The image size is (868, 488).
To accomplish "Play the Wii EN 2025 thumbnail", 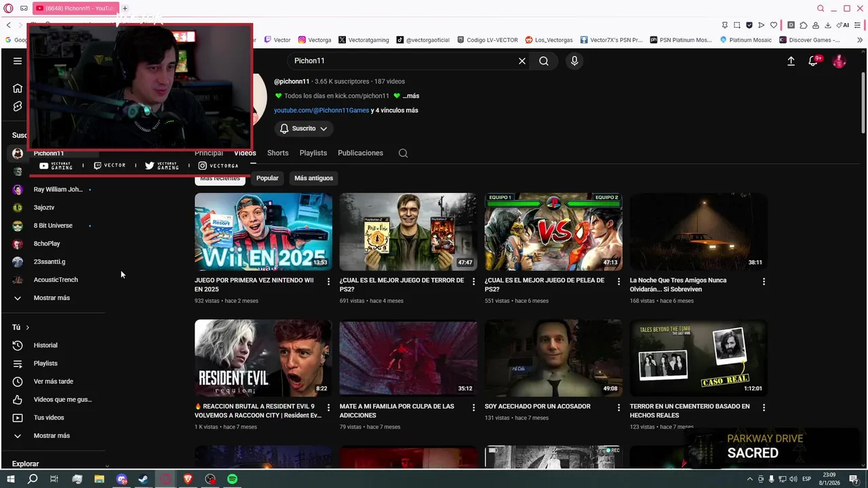I will [x=263, y=232].
